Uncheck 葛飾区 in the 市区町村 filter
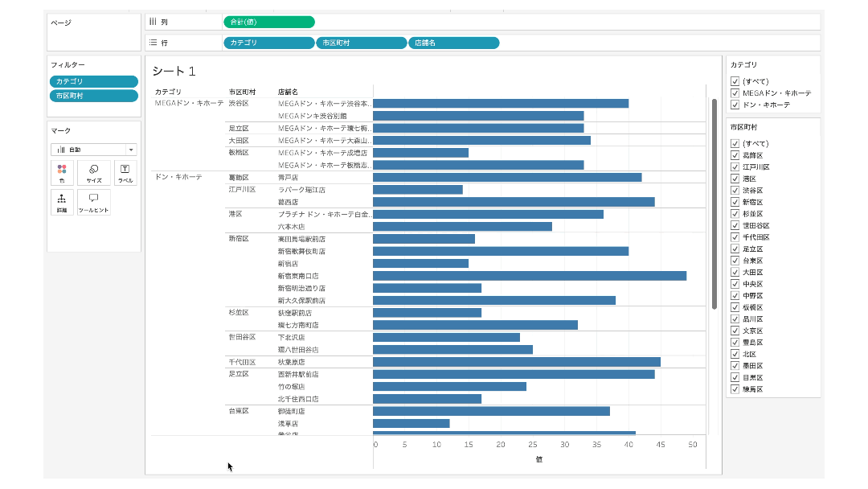The width and height of the screenshot is (868, 489). (x=735, y=155)
